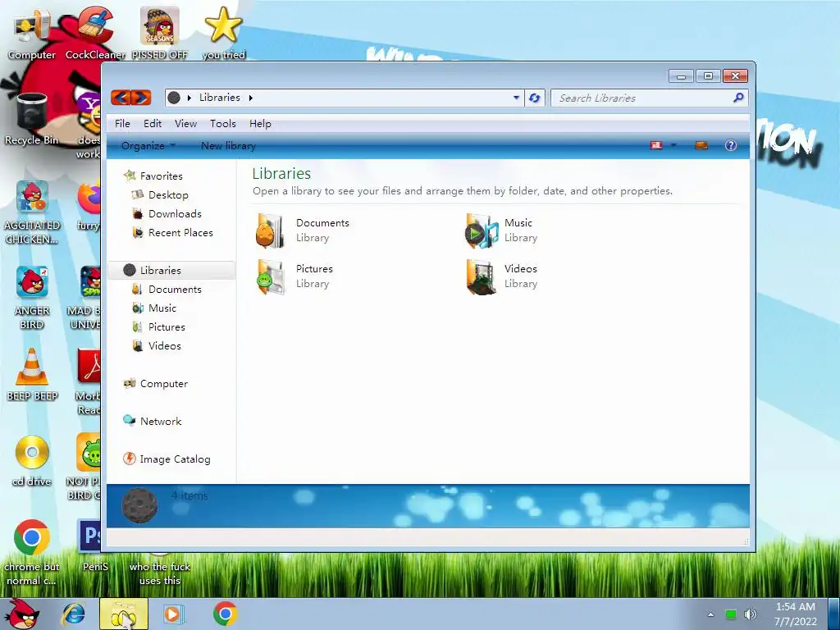Select Desktop under Favorites
This screenshot has height=630, width=840.
[168, 195]
